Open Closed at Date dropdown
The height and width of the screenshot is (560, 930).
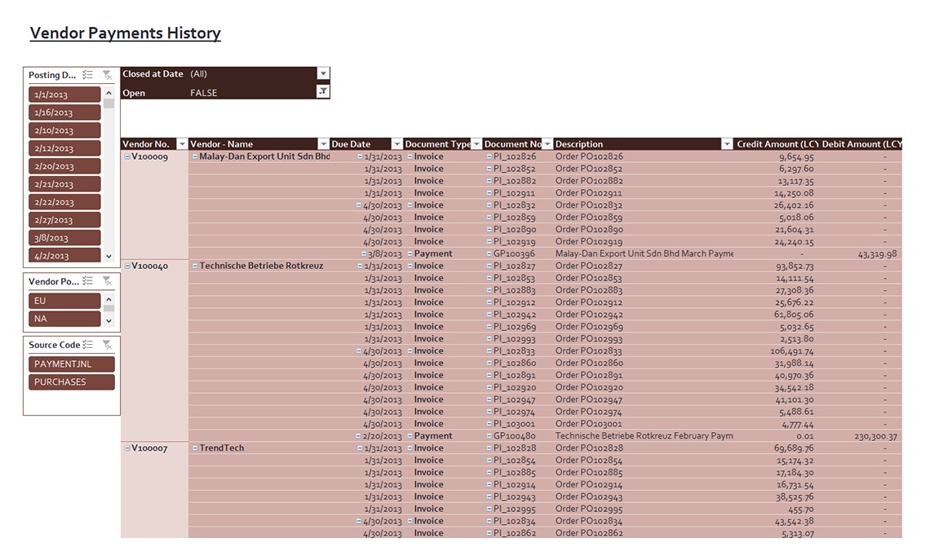pyautogui.click(x=323, y=73)
